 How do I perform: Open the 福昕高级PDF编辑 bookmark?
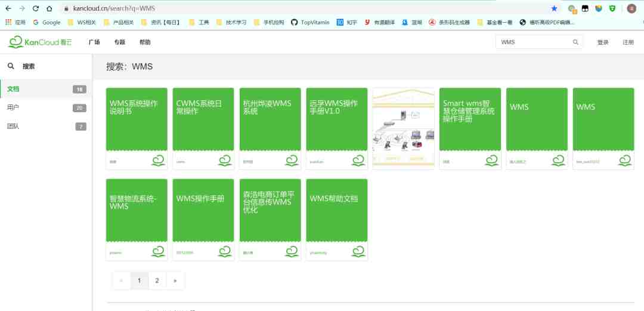547,22
